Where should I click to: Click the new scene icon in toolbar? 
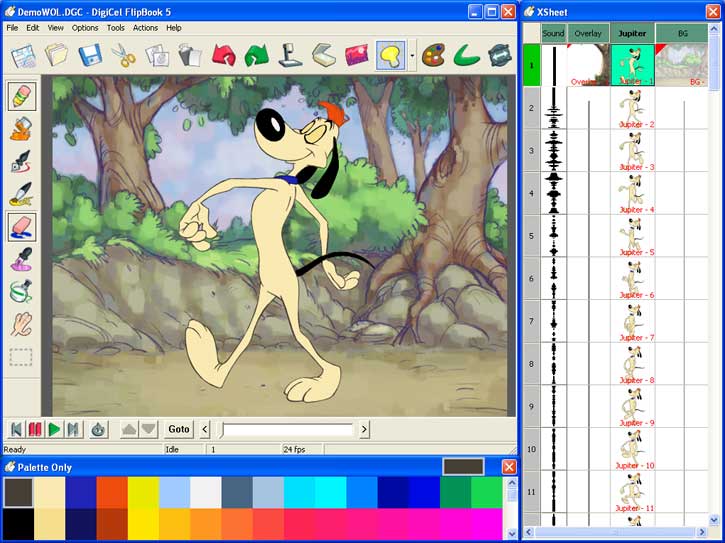coord(23,56)
